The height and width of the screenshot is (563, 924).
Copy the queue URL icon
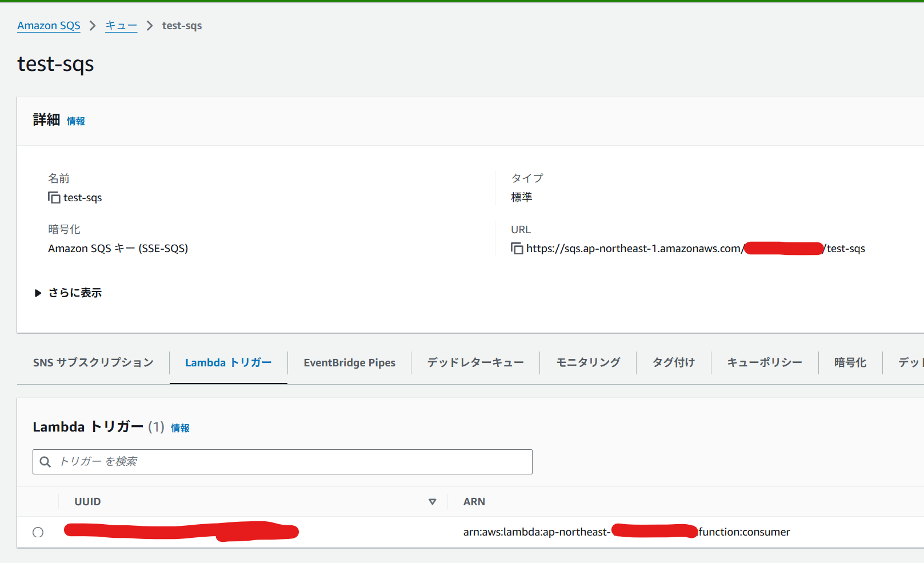tap(517, 249)
